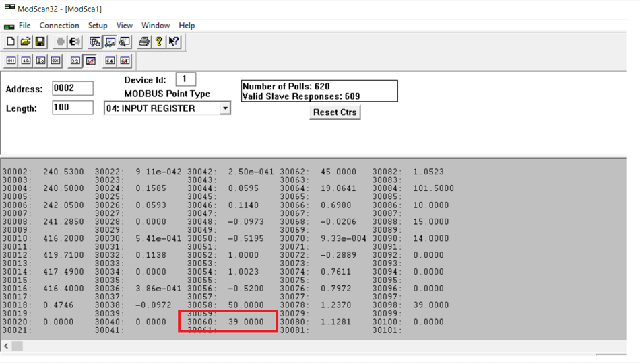Toggle the 32-bit floating point format button
Image resolution: width=640 pixels, height=364 pixels.
pyautogui.click(x=75, y=61)
